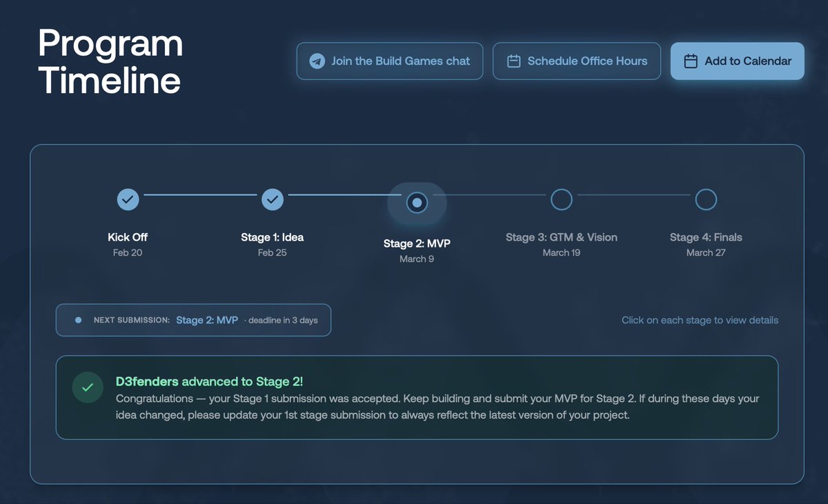The image size is (828, 504).
Task: Click 'Click on each stage to view details' text
Action: (700, 320)
